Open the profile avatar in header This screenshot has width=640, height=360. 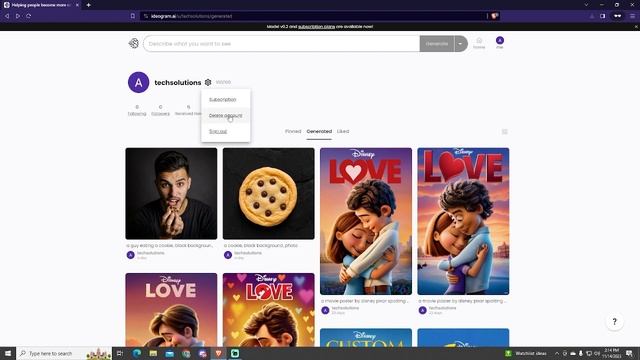pos(500,40)
